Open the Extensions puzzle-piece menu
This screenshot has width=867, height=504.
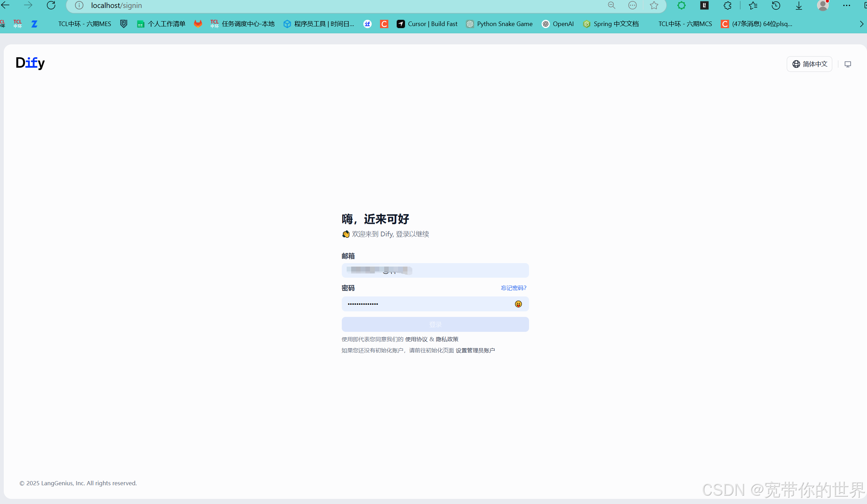pos(727,5)
